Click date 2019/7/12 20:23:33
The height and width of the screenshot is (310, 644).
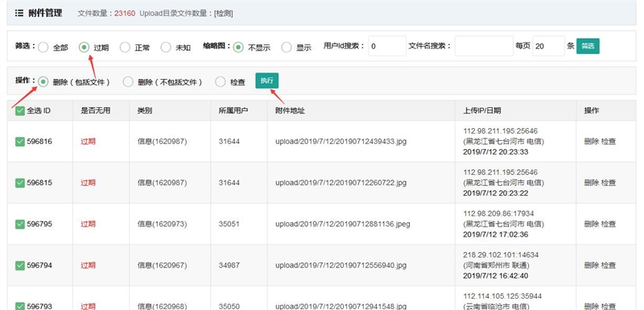pyautogui.click(x=496, y=152)
